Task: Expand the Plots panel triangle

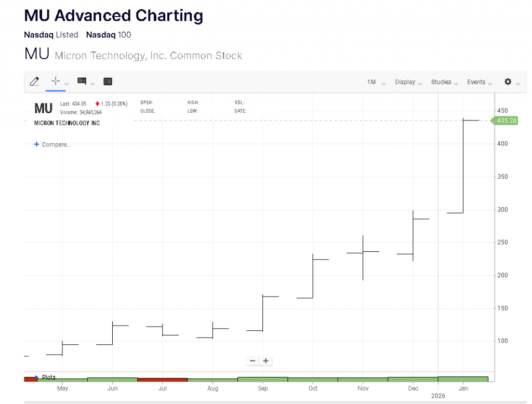Action: [x=37, y=378]
